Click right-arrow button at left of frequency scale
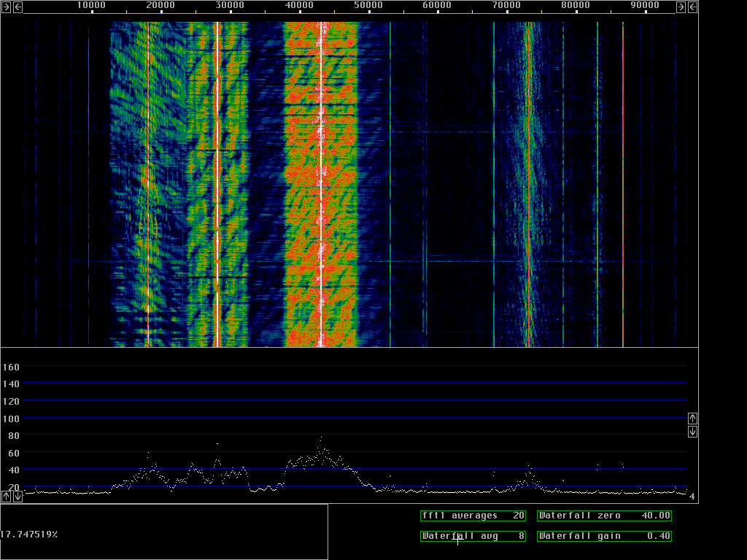The image size is (747, 560). point(6,7)
